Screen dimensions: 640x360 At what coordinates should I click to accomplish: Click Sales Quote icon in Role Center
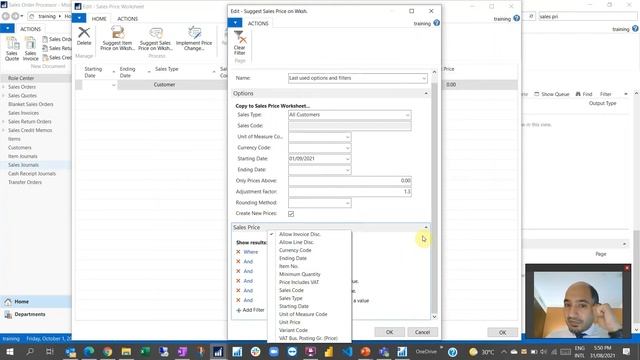[12, 43]
